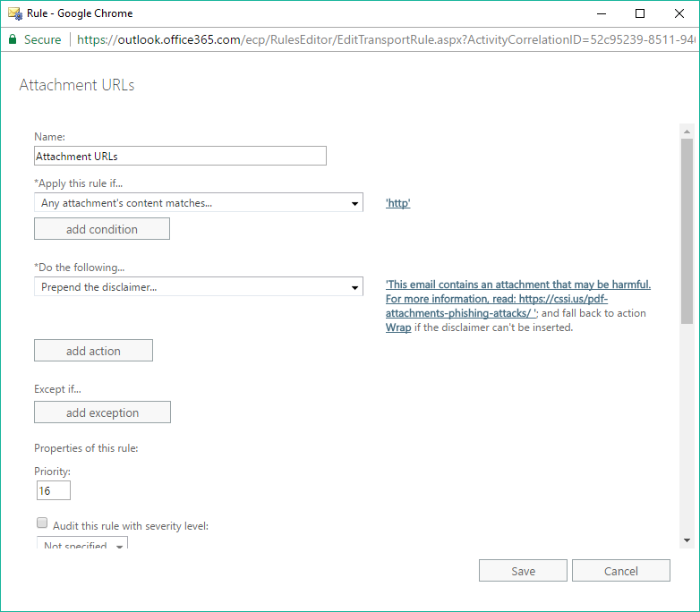Click the Wrap fallback action link

point(398,327)
